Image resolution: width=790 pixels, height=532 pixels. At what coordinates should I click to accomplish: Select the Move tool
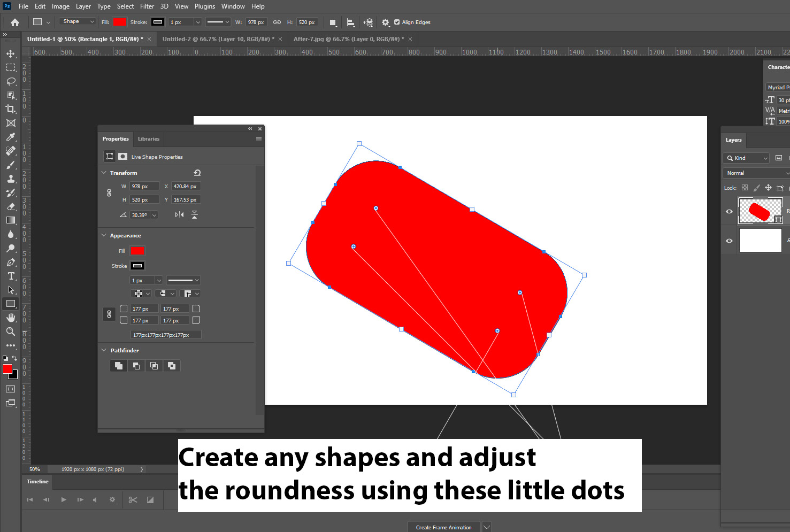point(10,53)
